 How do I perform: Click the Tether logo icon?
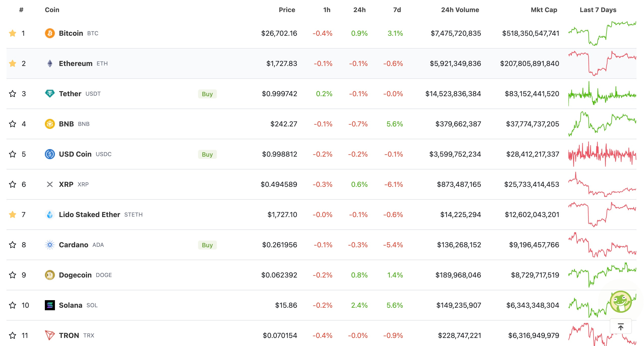point(50,94)
